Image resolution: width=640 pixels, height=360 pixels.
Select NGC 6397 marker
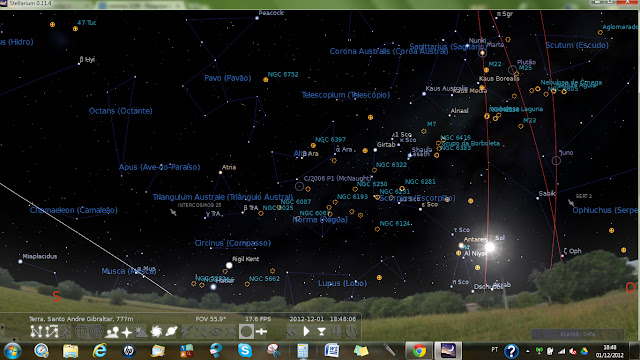click(313, 145)
